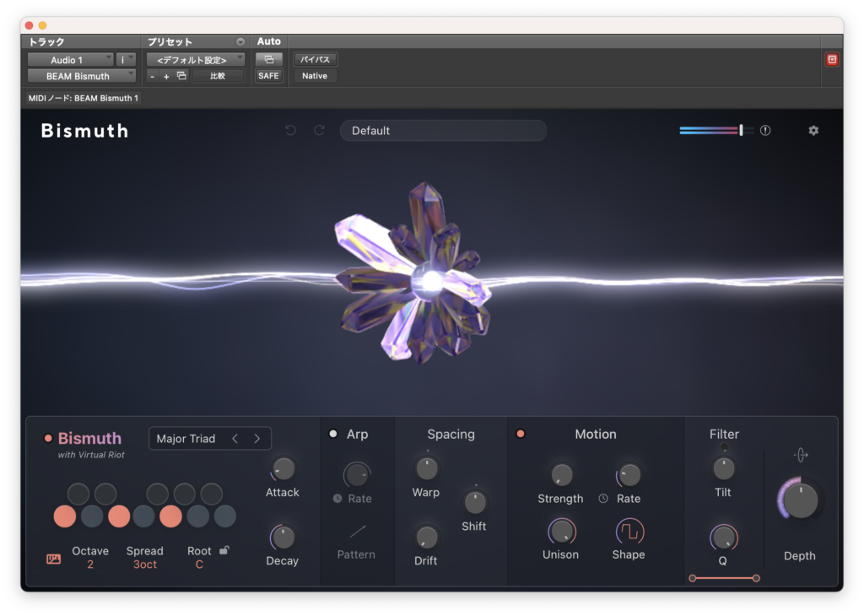This screenshot has height=616, width=864.
Task: Click the left handle of Filter range slider
Action: (693, 578)
